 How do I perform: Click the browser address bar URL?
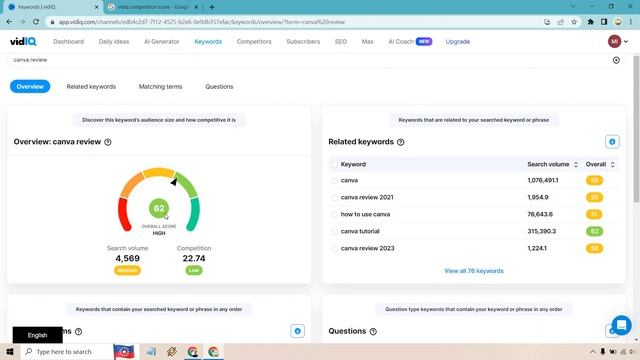pos(202,22)
